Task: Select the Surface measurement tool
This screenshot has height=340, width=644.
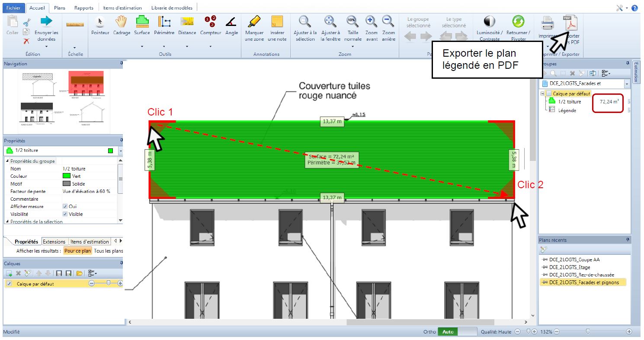Action: pos(142,25)
